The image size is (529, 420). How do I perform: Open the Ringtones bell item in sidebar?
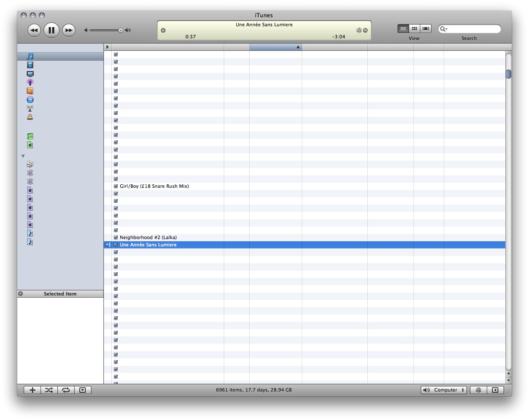coord(30,117)
